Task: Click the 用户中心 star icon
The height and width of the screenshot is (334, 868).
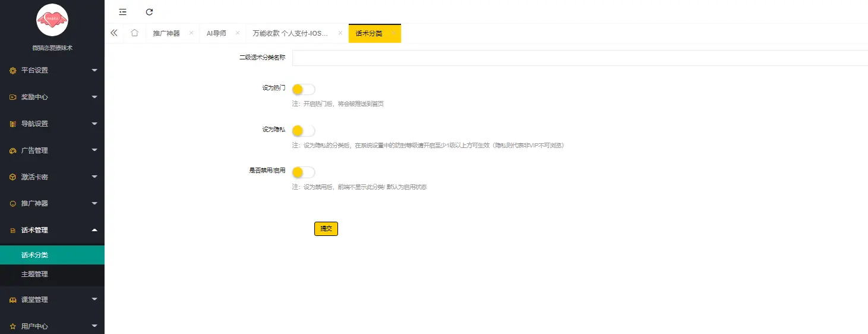Action: [12, 327]
